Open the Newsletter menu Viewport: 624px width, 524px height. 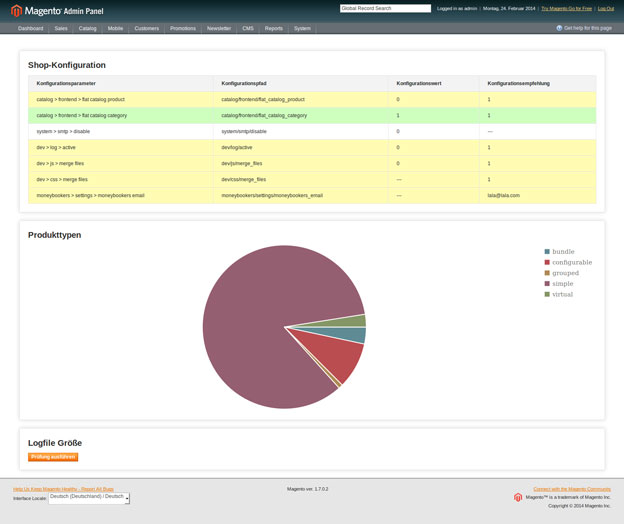coord(219,28)
